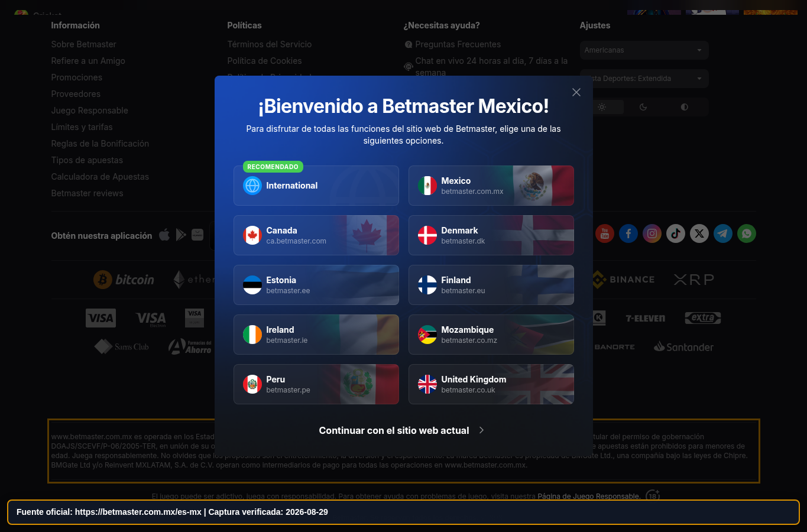Select the auto contrast theme icon
This screenshot has width=807, height=532.
685,107
